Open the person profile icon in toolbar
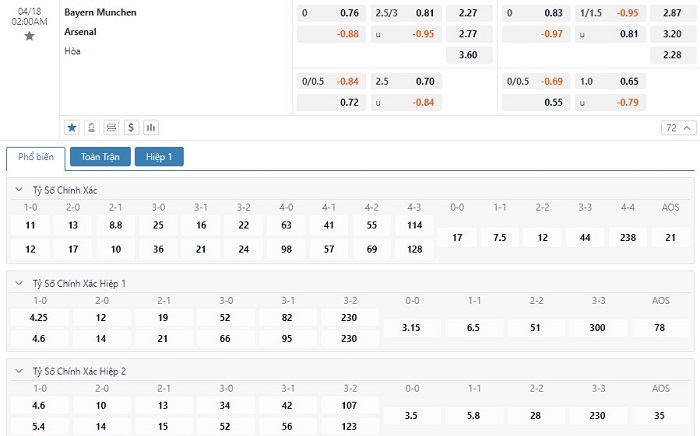Screen dimensions: 700x436 point(92,128)
